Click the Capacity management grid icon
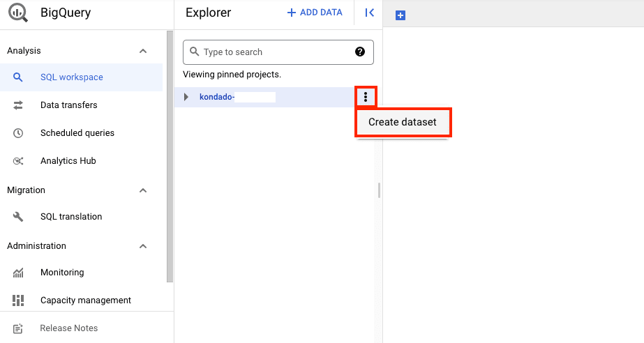This screenshot has width=644, height=343. click(18, 300)
